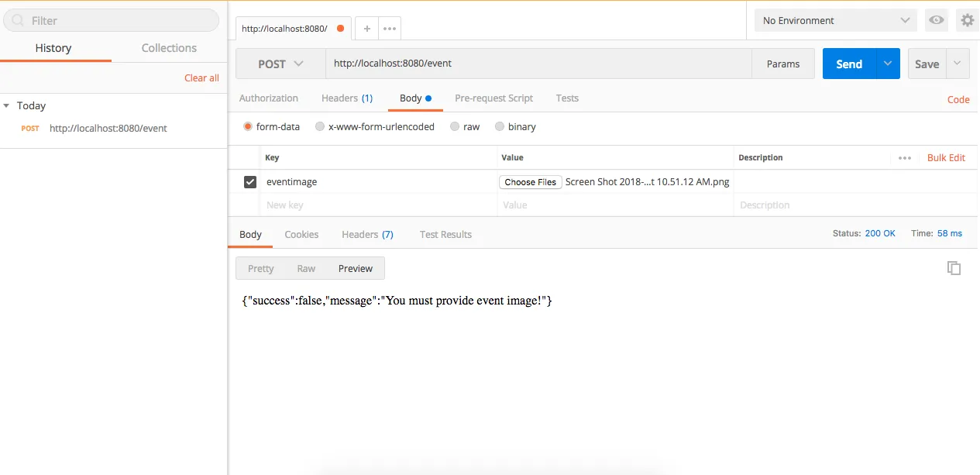
Task: Open the Tests tab
Action: [x=567, y=98]
